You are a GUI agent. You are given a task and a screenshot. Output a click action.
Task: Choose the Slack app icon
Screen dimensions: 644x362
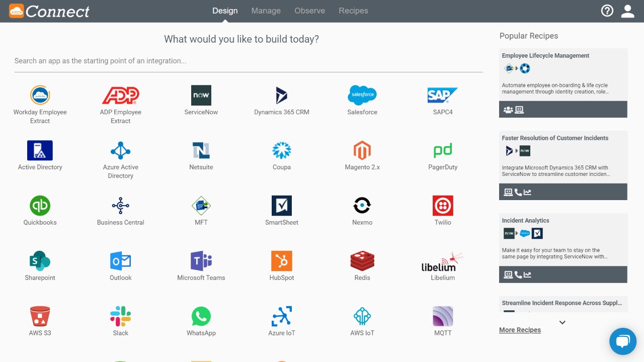tap(120, 316)
